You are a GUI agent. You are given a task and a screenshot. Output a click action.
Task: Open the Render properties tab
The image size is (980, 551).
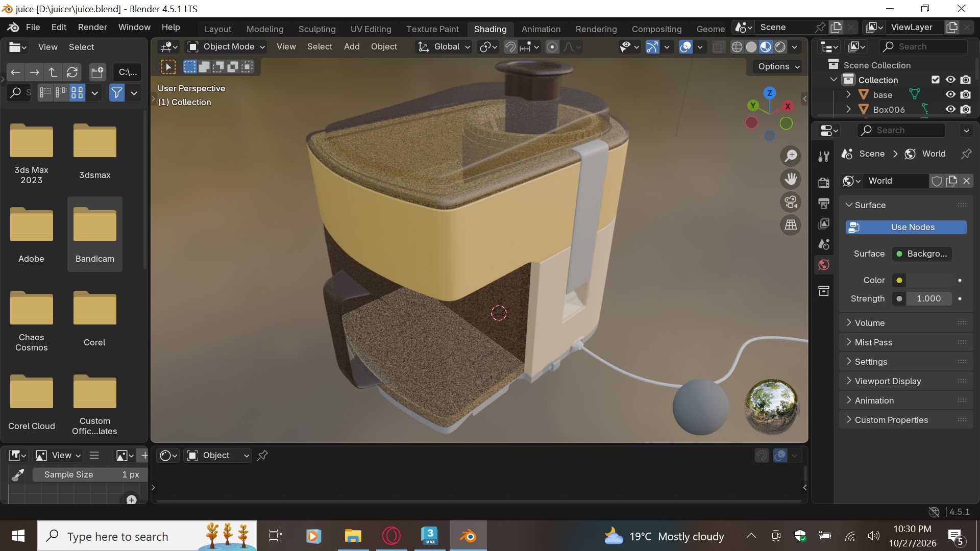823,183
